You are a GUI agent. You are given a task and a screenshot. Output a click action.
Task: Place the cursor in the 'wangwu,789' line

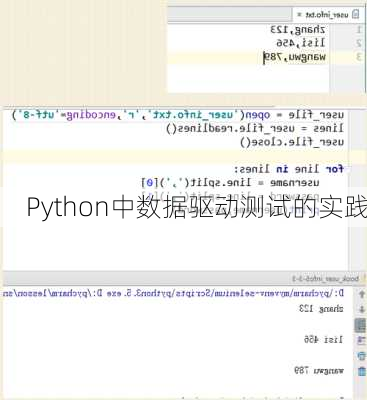pyautogui.click(x=294, y=57)
